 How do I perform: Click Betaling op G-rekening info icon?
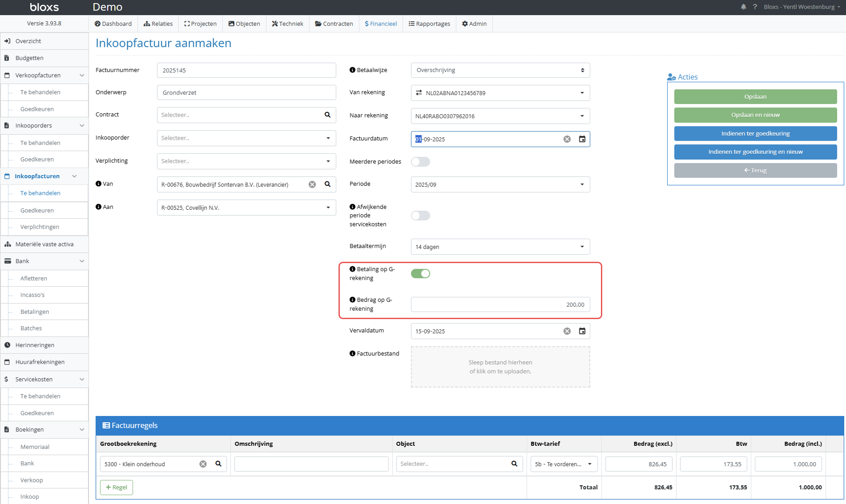(x=352, y=269)
